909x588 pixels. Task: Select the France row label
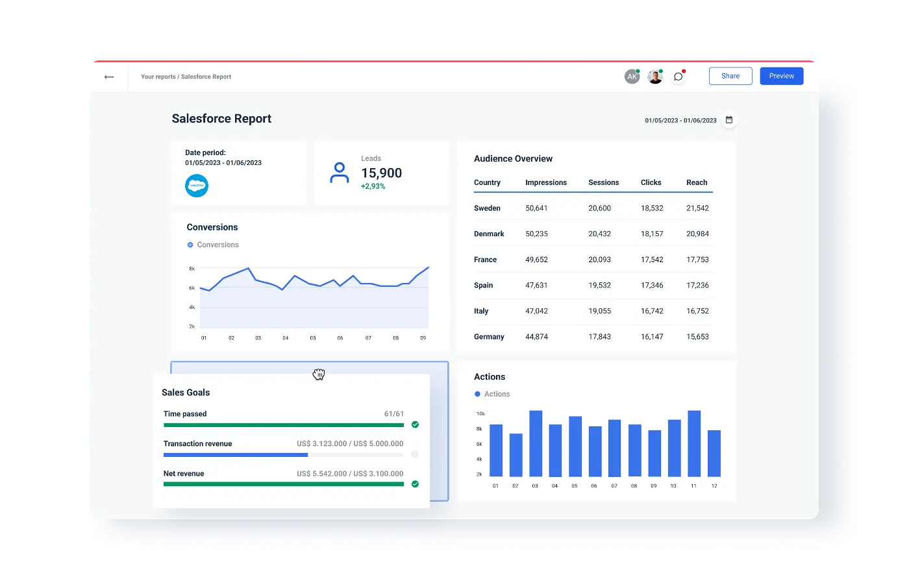point(485,260)
